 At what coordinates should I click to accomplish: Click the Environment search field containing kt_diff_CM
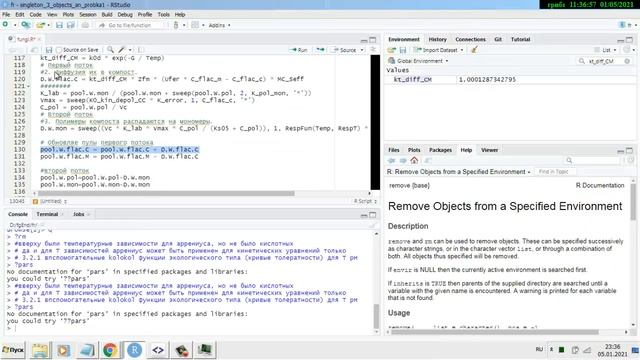[x=604, y=61]
